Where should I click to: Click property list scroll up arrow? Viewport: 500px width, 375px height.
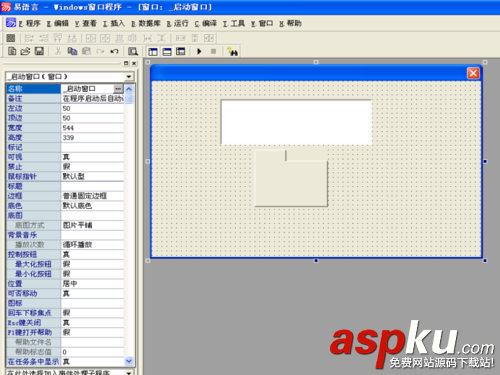(x=129, y=89)
